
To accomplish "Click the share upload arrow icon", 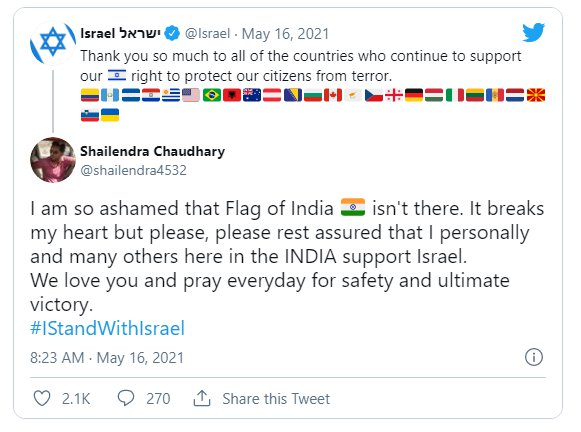I will coord(202,398).
